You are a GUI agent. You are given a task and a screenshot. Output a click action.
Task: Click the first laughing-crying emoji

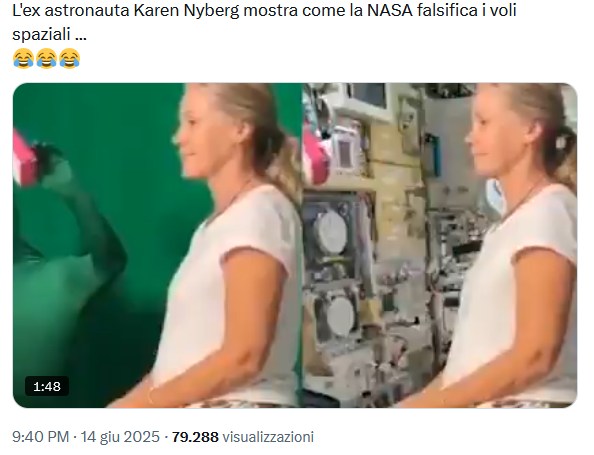(23, 58)
